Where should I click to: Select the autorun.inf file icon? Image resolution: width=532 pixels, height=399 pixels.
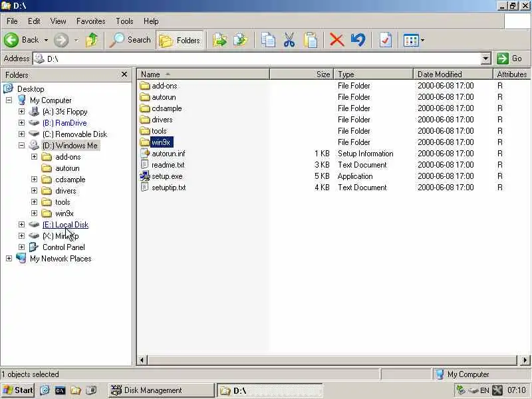145,154
